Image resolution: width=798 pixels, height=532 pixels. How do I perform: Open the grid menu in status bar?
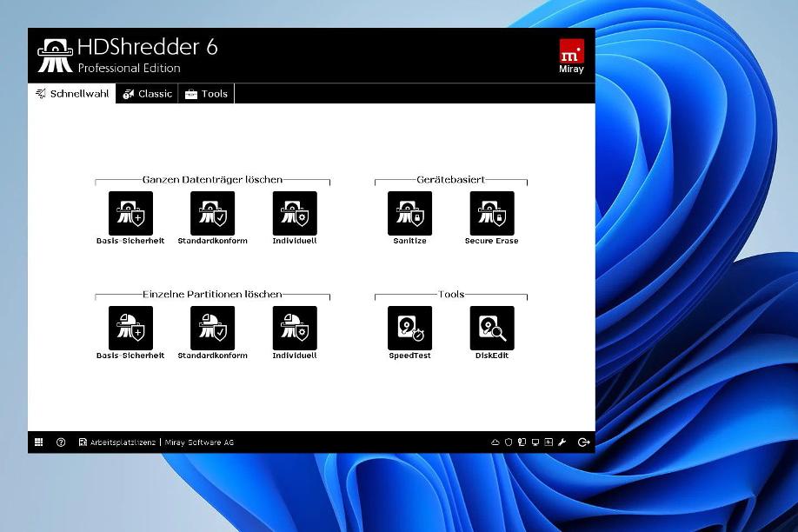38,442
